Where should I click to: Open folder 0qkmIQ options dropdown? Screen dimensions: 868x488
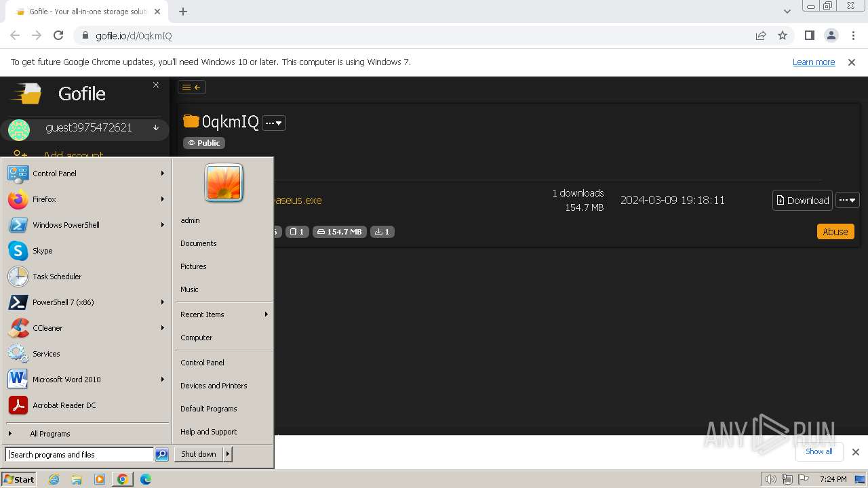274,123
